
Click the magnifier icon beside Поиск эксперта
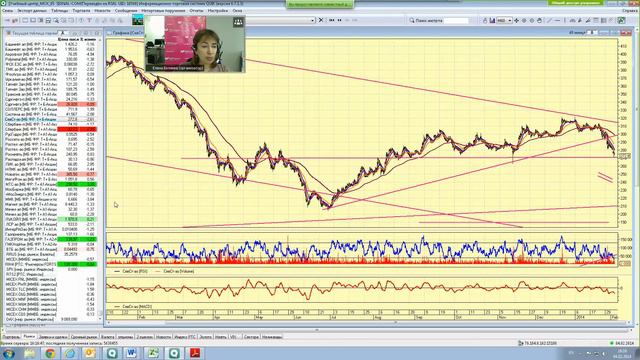point(412,20)
